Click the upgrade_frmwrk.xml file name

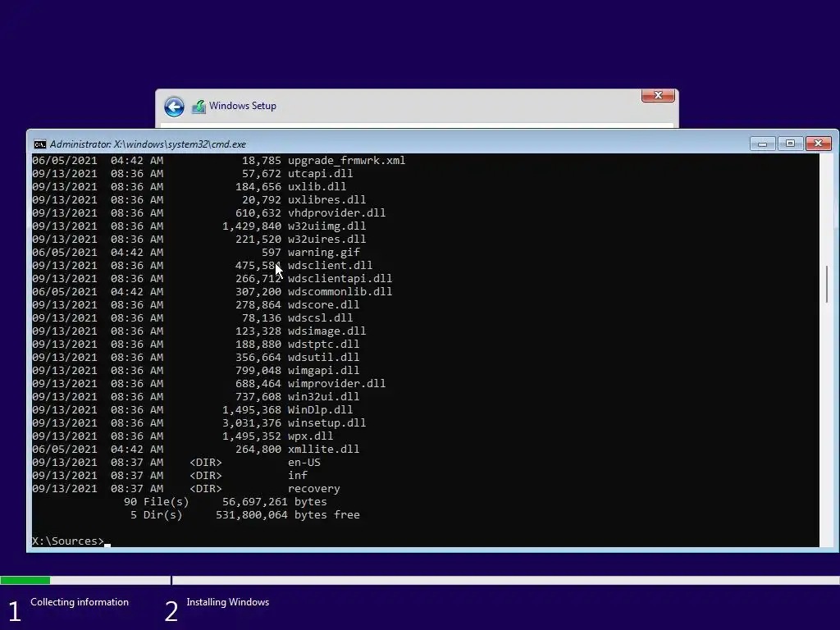tap(347, 161)
